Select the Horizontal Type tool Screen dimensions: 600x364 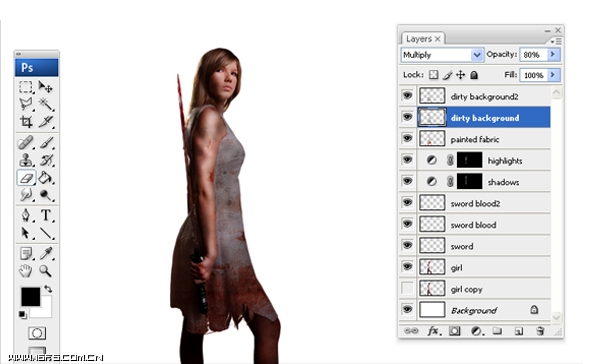click(x=46, y=215)
